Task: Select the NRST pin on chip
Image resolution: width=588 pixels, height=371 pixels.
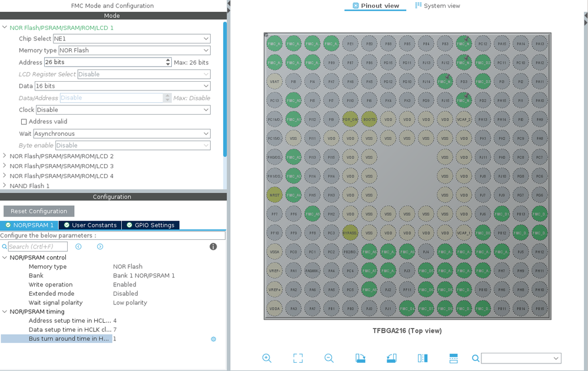Action: [274, 195]
